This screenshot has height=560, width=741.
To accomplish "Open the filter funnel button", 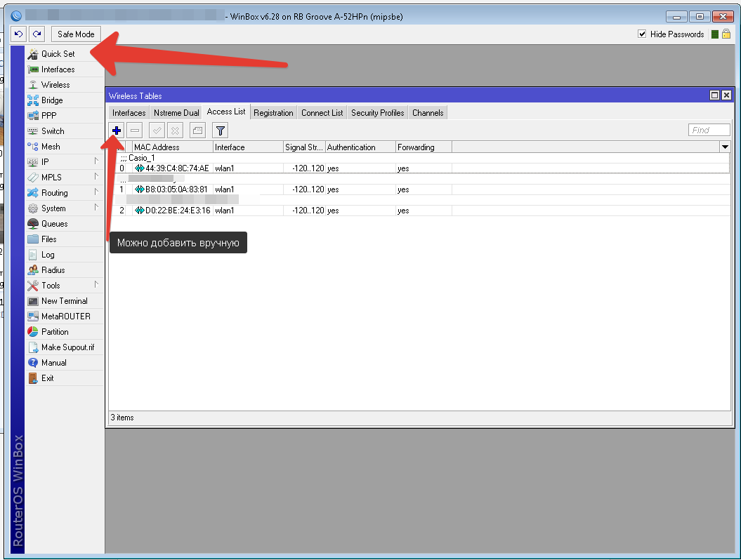I will coord(221,131).
